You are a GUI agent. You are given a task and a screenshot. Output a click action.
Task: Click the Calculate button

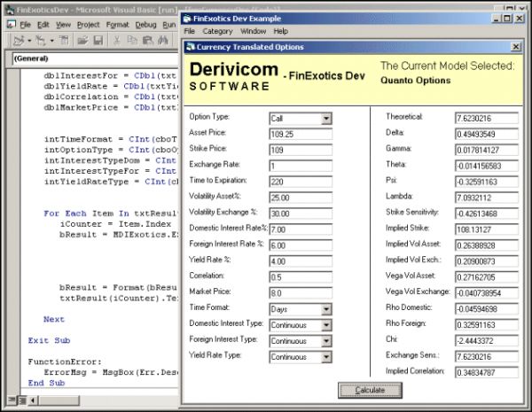point(370,391)
